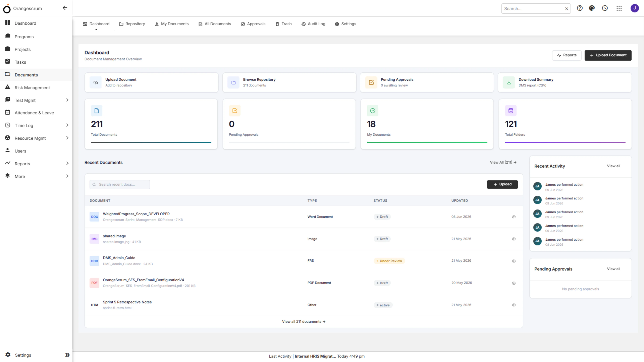Expand the Time Log submenu chevron
This screenshot has width=644, height=362.
tap(67, 125)
